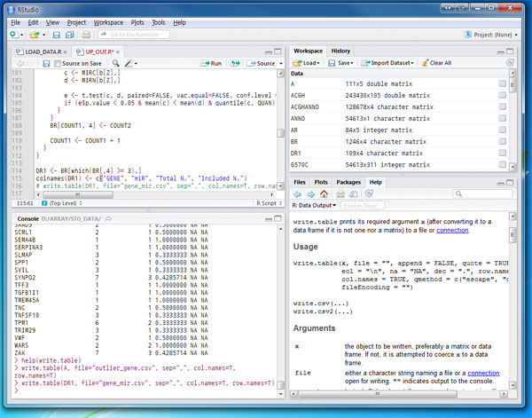
Task: Click the refresh workspace icon
Action: [510, 62]
